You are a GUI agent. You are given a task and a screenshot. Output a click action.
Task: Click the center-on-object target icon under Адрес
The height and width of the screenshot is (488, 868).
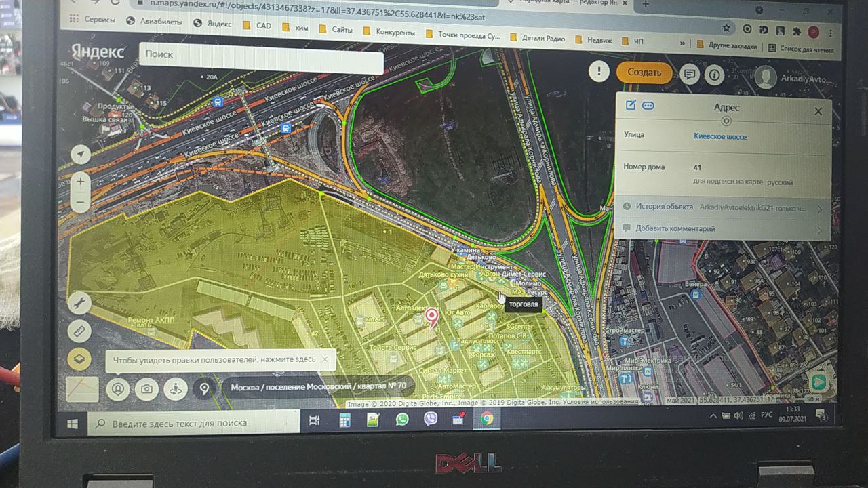pos(726,121)
